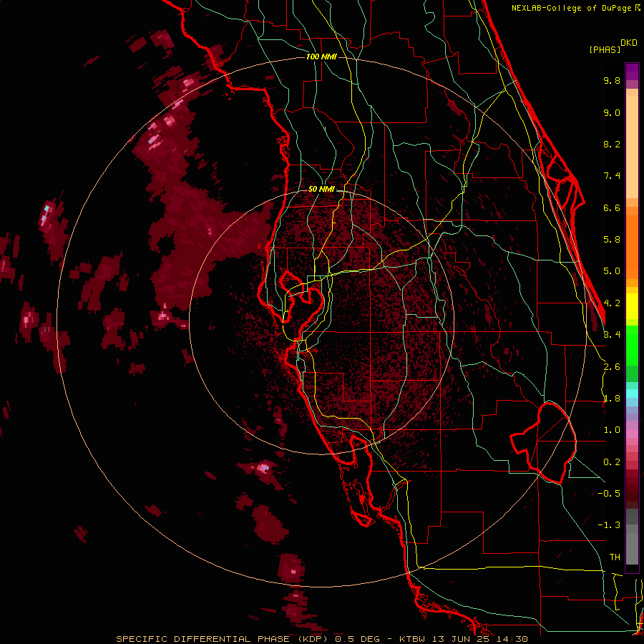
Task: Select the 2.6 value on color scale
Action: (612, 367)
